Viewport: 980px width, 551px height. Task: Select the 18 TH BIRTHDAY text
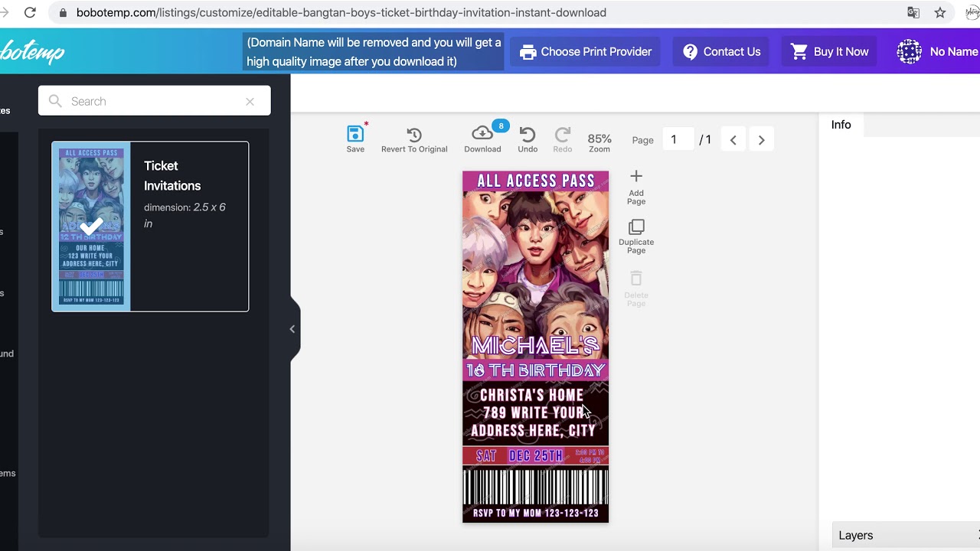(x=535, y=370)
